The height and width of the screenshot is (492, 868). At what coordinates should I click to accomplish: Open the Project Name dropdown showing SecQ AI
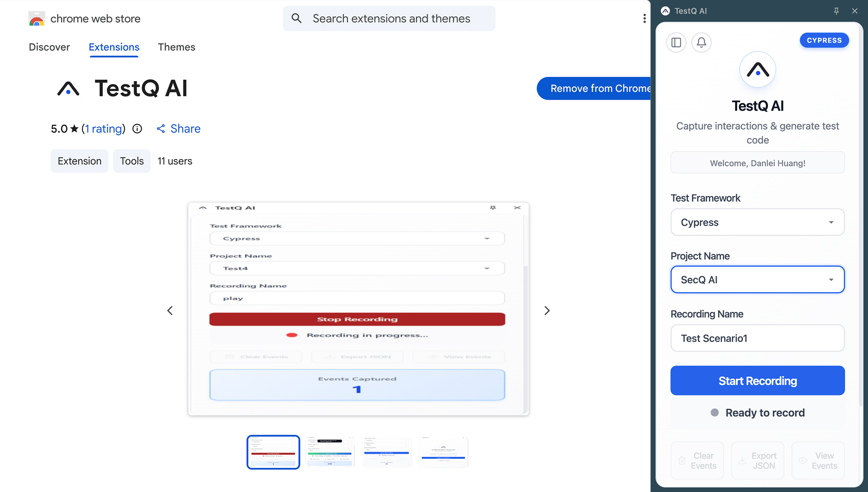[x=757, y=280]
